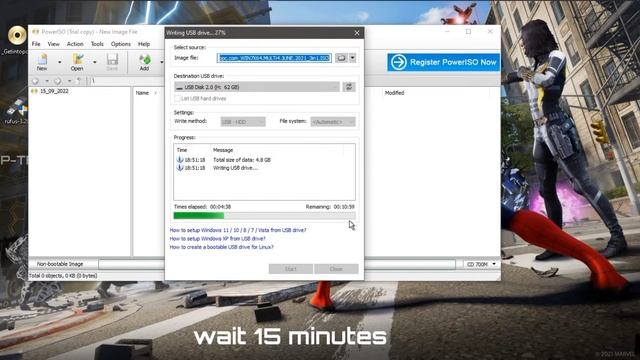Screen dimensions: 640x360
Task: Open the File menu
Action: click(x=36, y=44)
